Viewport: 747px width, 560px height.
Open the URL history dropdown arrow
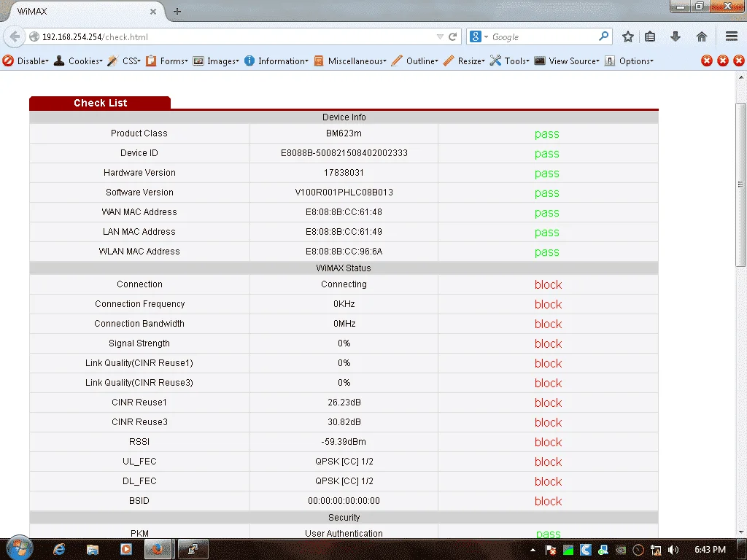pos(440,36)
